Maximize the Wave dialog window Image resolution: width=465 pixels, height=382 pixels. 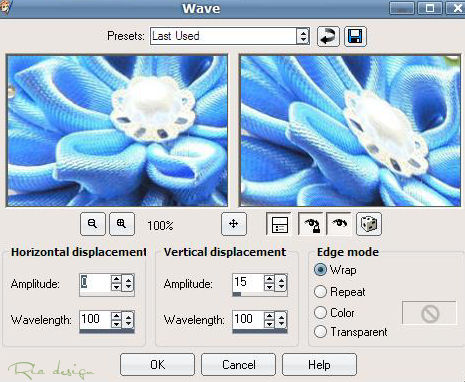pyautogui.click(x=430, y=8)
